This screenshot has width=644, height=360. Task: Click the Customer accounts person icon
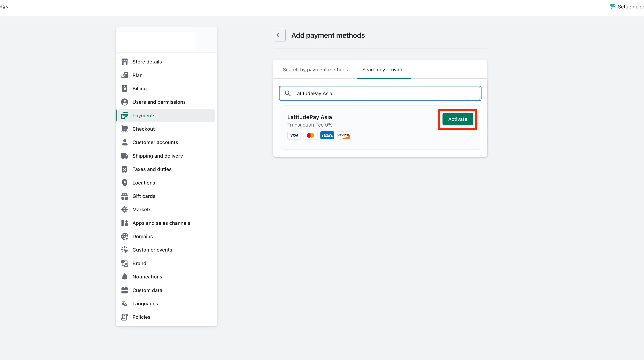click(x=124, y=142)
